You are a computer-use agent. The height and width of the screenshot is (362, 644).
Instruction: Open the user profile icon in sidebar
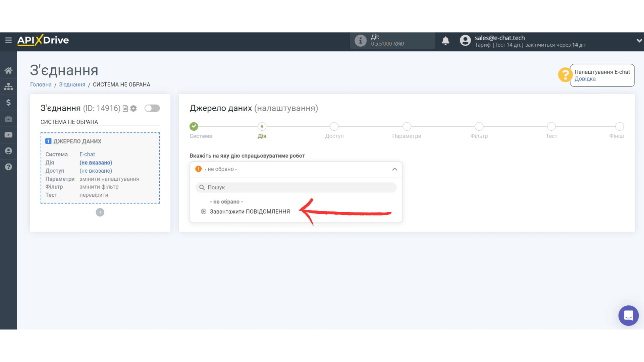8,151
